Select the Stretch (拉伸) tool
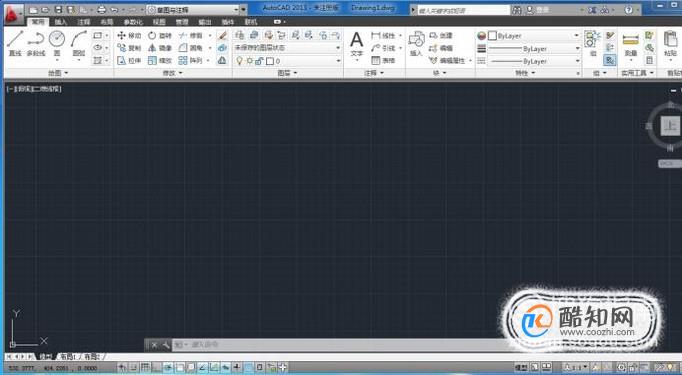Image resolution: width=682 pixels, height=375 pixels. click(129, 60)
